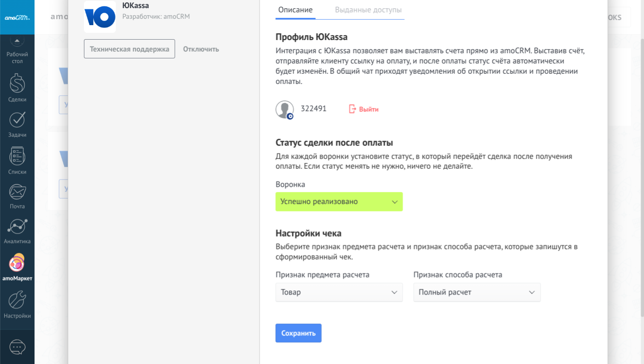Click the Сохранить button
644x364 pixels.
[x=298, y=333]
